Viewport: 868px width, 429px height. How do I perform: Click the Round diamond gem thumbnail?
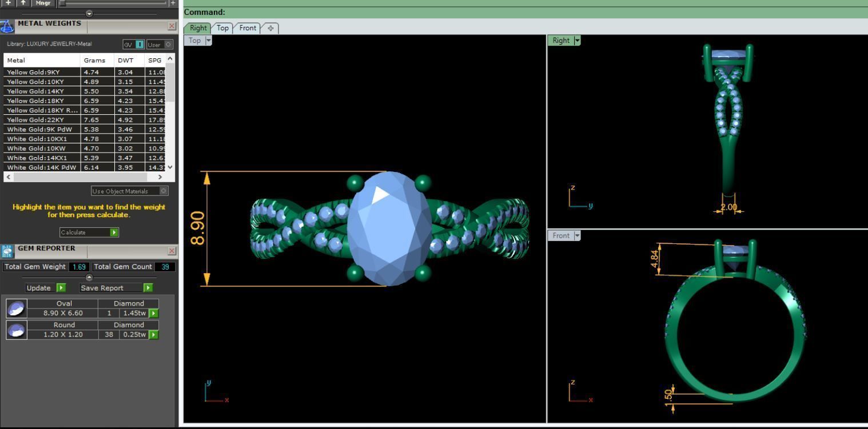(16, 330)
